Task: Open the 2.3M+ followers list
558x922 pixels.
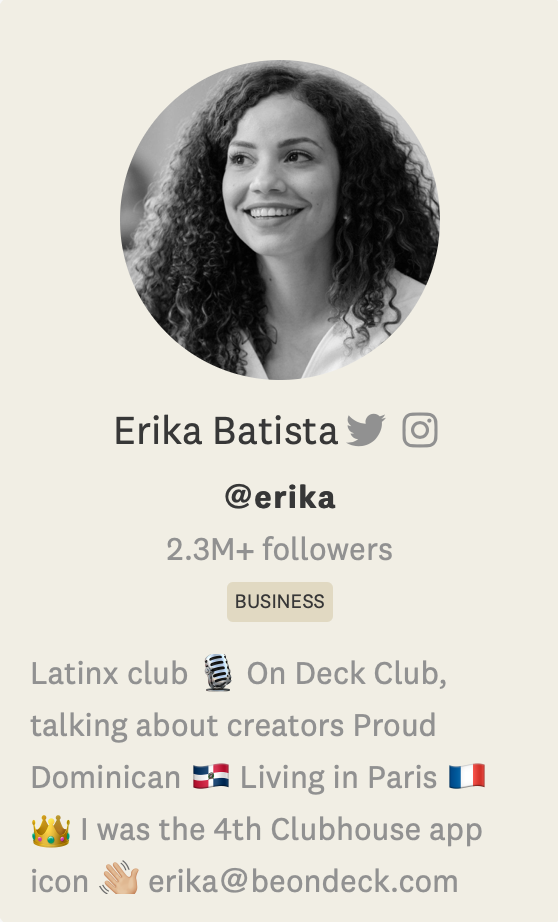Action: pos(279,550)
